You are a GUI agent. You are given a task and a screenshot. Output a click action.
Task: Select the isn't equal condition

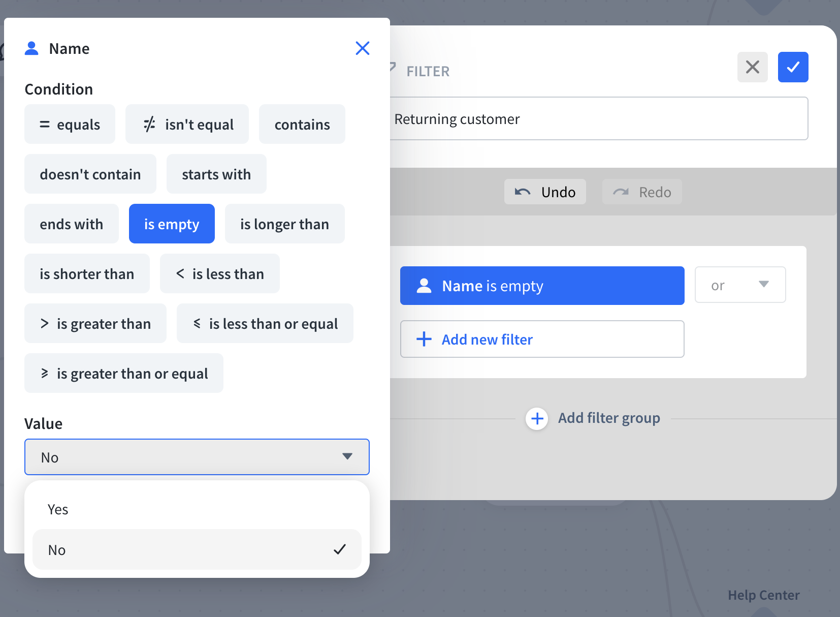coord(187,125)
